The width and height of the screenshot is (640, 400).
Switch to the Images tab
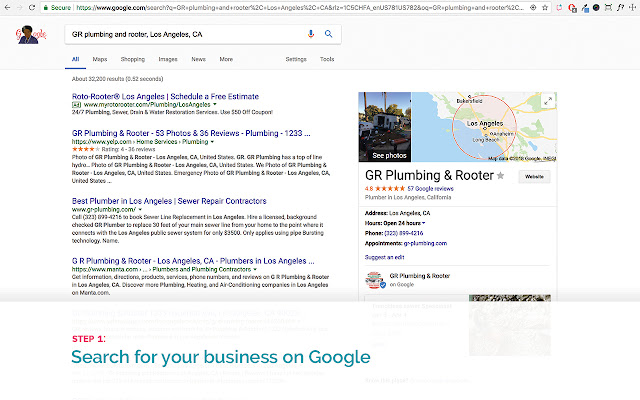[x=168, y=59]
